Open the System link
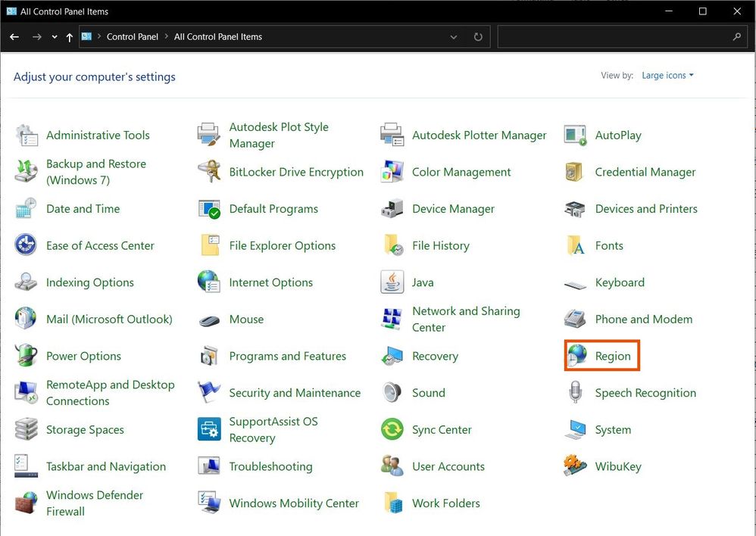Viewport: 756px width, 536px height. pyautogui.click(x=613, y=429)
